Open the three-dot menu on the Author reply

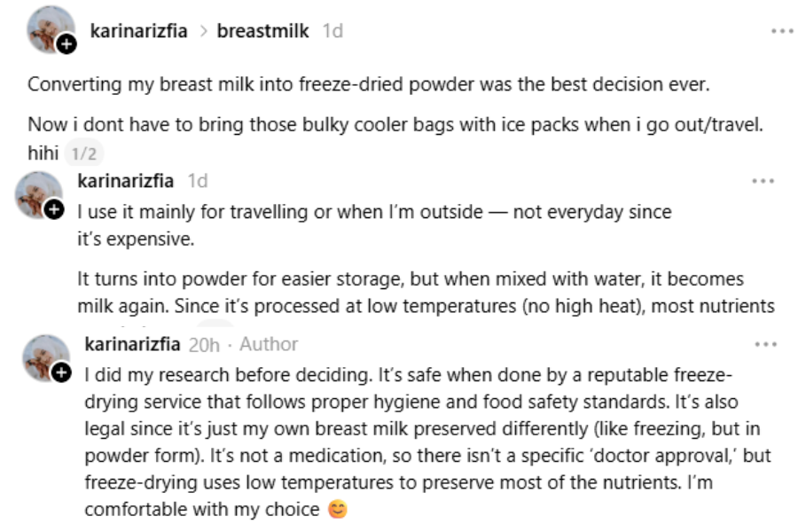click(x=764, y=344)
